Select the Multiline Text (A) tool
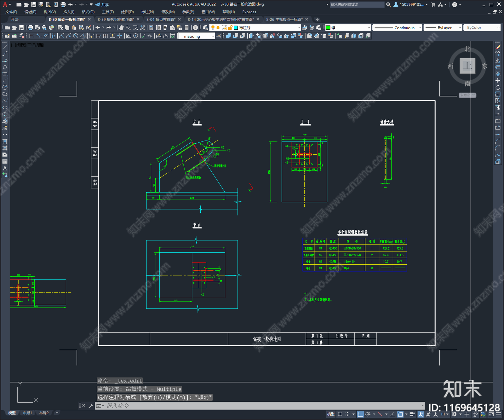This screenshot has height=420, width=504. click(5, 168)
